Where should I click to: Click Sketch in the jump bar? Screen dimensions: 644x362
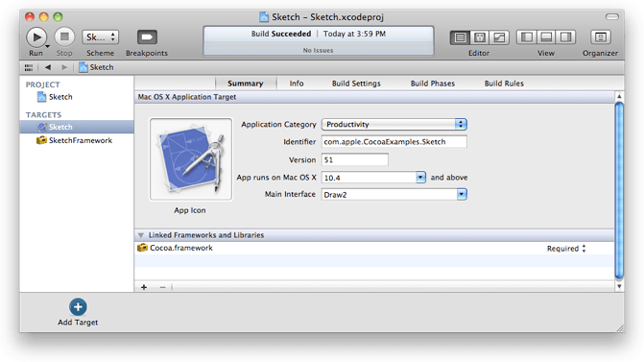pos(96,67)
